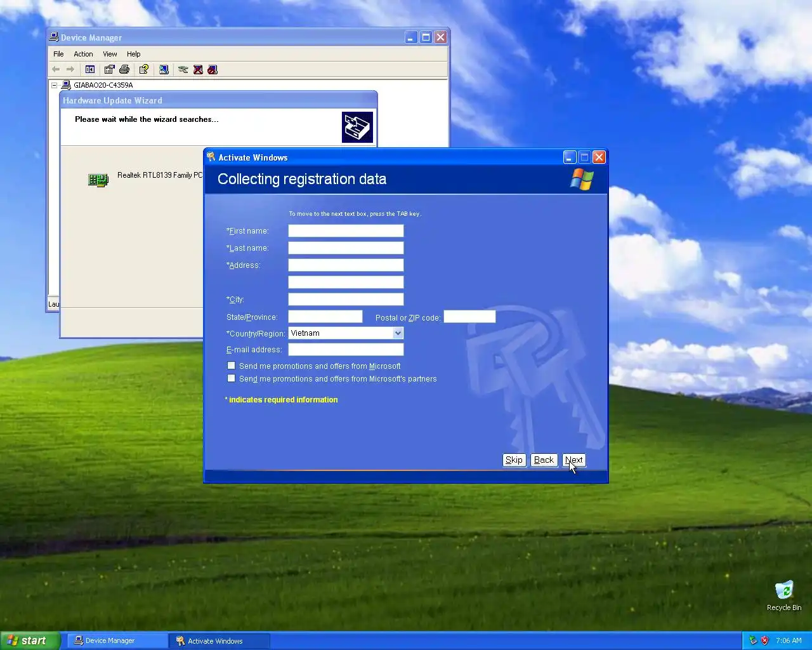
Task: Click the computer icon beside GIABAO20-C4359A
Action: [66, 85]
